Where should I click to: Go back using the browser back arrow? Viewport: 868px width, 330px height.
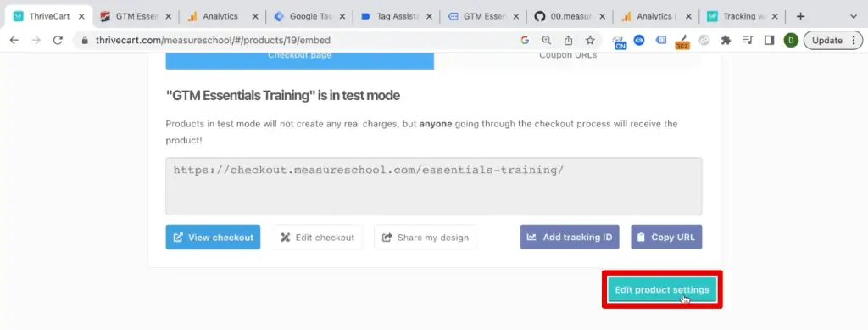click(x=14, y=41)
